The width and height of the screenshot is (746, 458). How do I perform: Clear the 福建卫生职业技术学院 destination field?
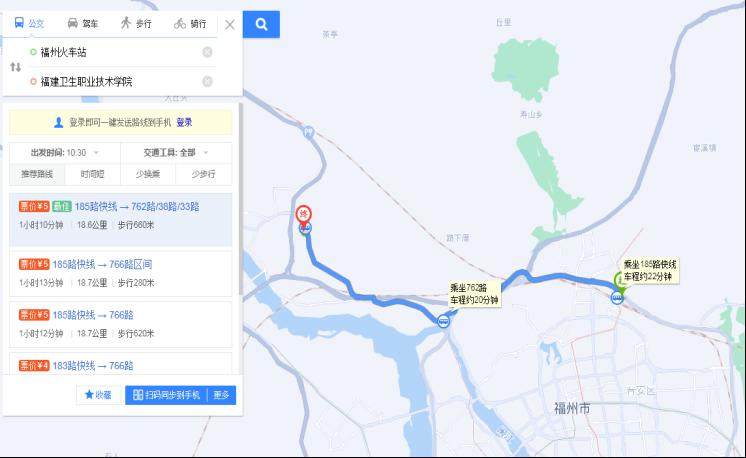[x=207, y=81]
